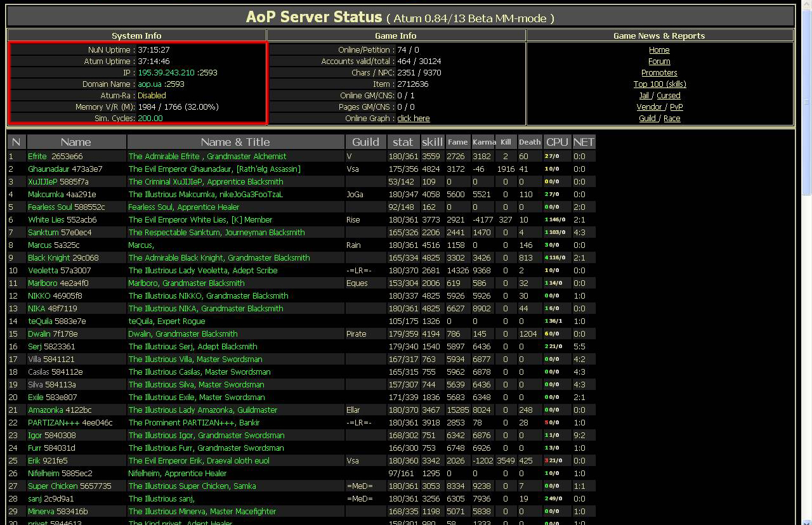Click title 'The Illustrious Lady Amazonka, Guildmaster'
The width and height of the screenshot is (812, 525).
click(x=202, y=410)
